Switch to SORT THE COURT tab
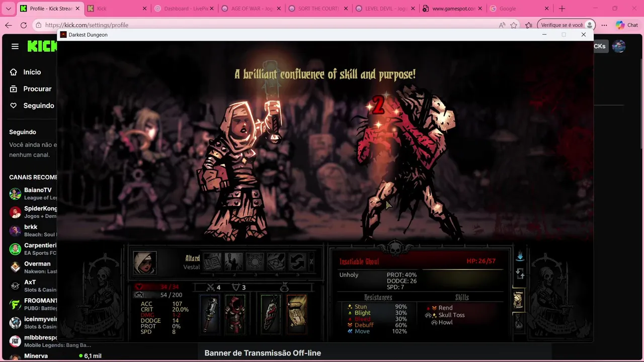The width and height of the screenshot is (644, 362). 318,9
